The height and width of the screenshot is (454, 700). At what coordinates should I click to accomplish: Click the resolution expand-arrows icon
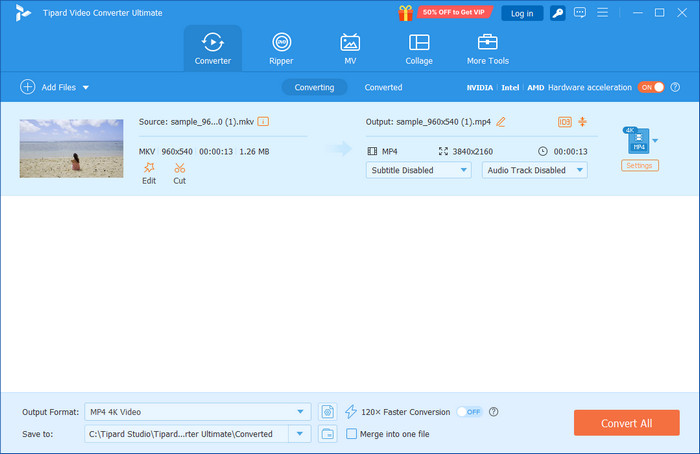tap(443, 151)
